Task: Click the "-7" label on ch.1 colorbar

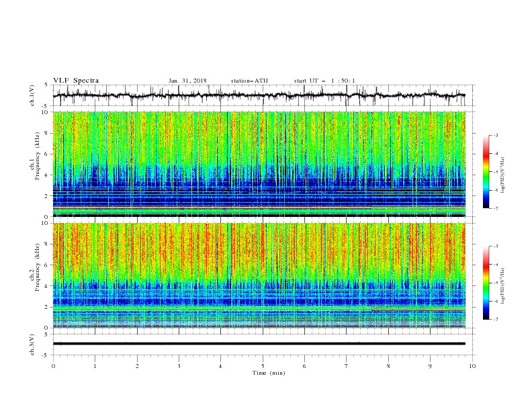Action: point(496,208)
